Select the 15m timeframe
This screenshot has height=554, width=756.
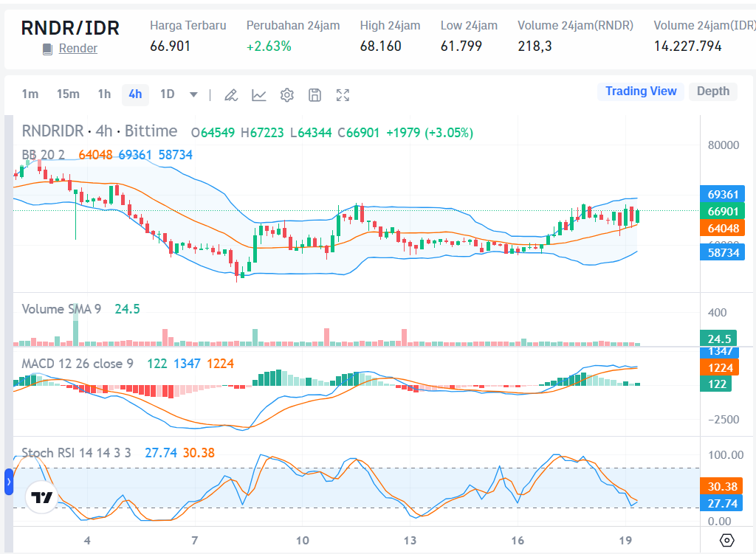point(68,94)
